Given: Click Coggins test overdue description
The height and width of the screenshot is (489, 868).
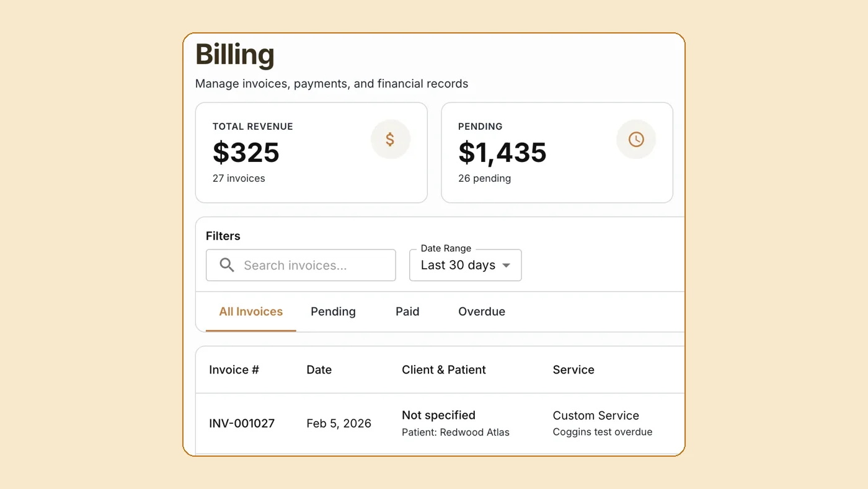Looking at the screenshot, I should point(603,432).
